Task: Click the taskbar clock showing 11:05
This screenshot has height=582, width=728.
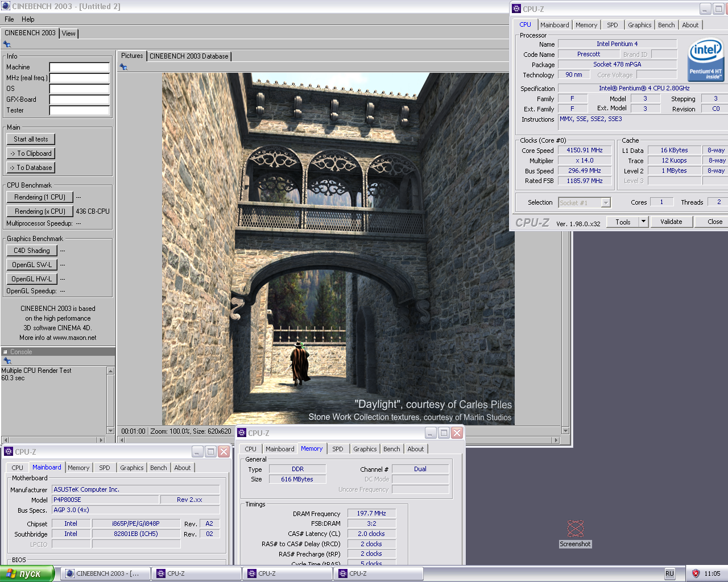Action: (x=712, y=573)
